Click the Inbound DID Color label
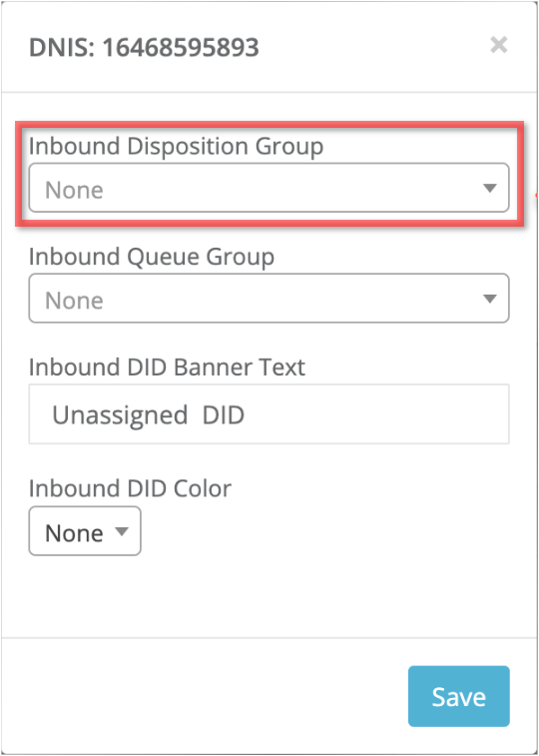 point(130,488)
